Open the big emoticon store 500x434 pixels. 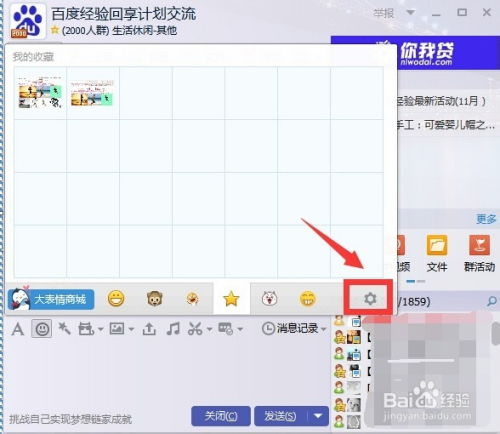51,299
